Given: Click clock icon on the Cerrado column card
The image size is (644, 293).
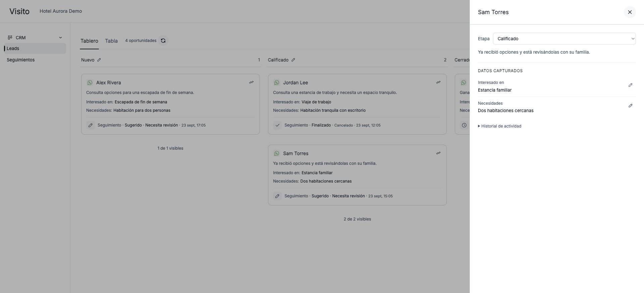Looking at the screenshot, I should coord(464,125).
